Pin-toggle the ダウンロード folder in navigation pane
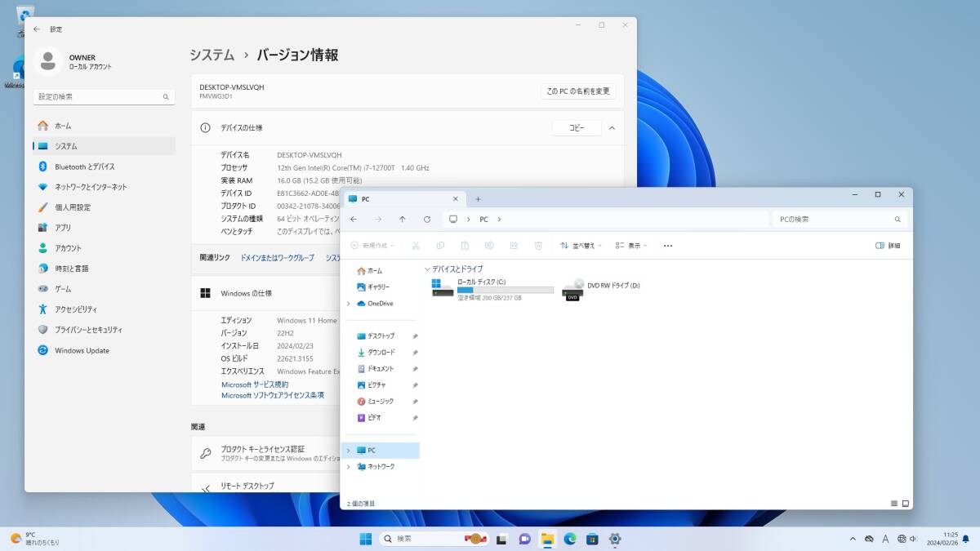The width and height of the screenshot is (980, 551). (x=414, y=353)
